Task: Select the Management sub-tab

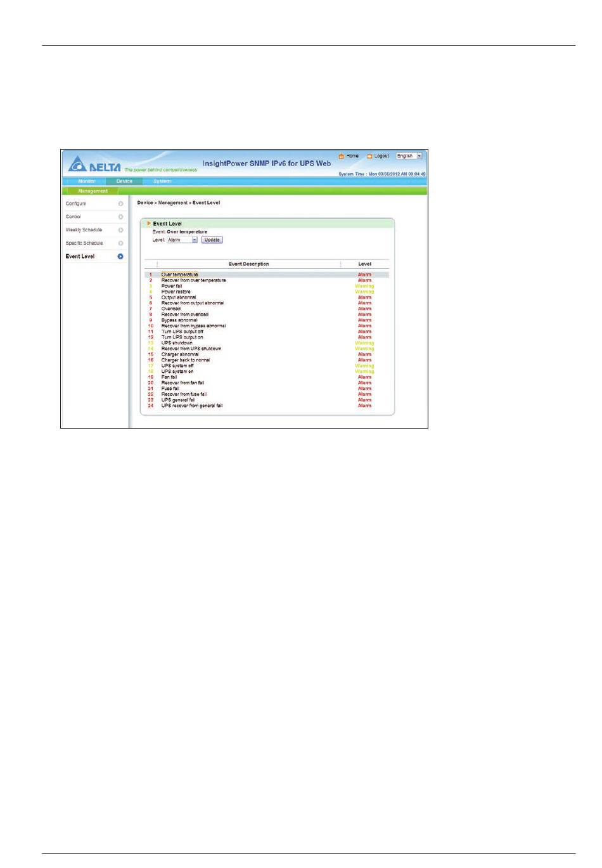Action: 93,191
